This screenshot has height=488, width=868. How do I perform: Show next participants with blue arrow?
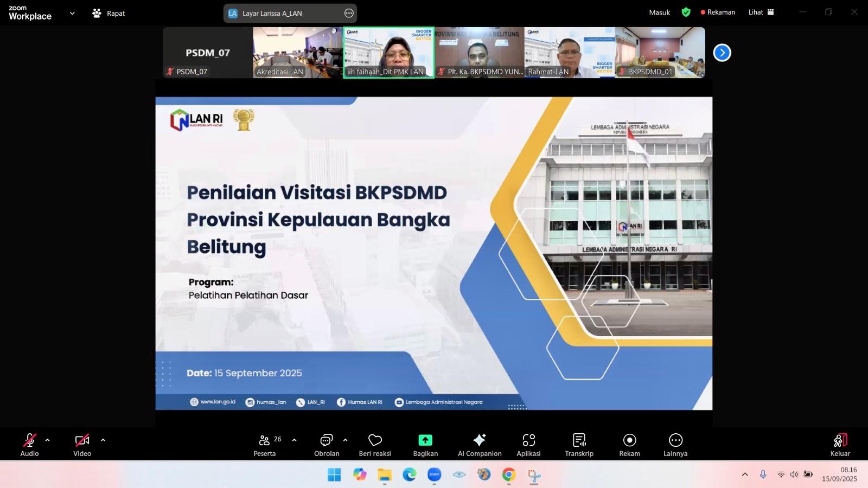pyautogui.click(x=722, y=53)
